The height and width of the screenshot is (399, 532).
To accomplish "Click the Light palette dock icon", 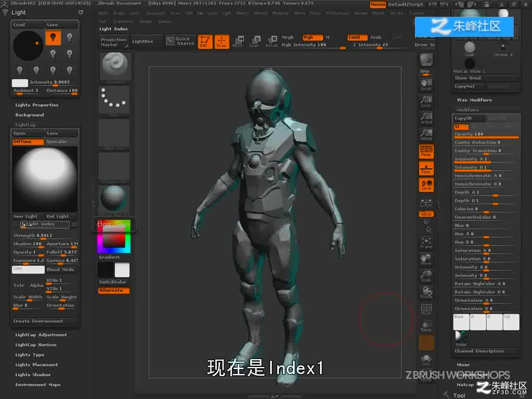I will pos(81,12).
